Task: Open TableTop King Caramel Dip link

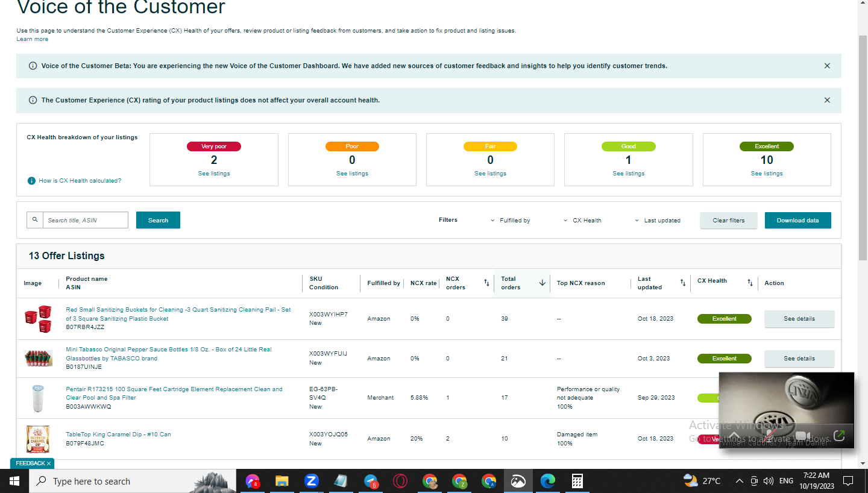Action: (x=118, y=435)
